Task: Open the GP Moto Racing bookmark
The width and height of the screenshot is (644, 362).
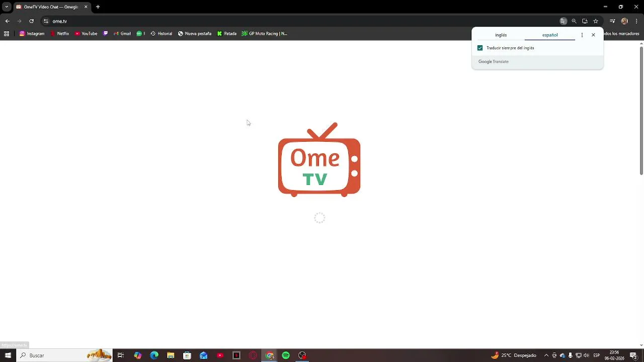Action: [264, 34]
